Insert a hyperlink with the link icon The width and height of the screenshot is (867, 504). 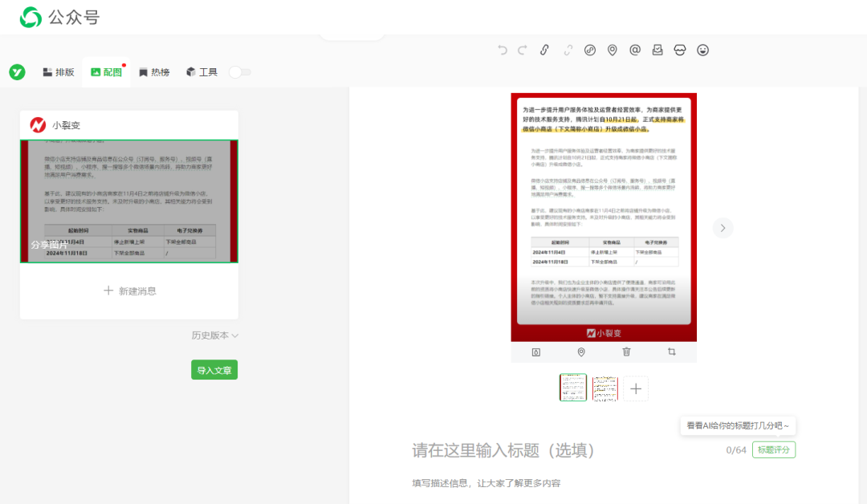[544, 50]
